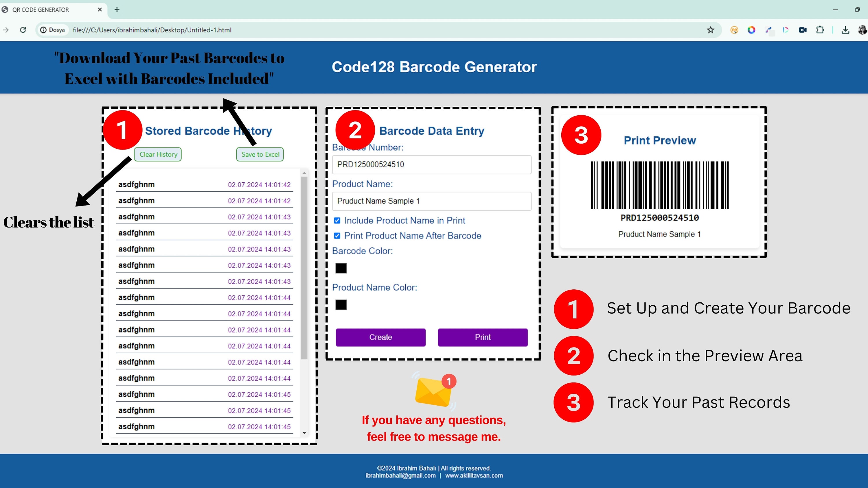Viewport: 868px width, 488px height.
Task: Toggle Print Product Name After Barcode checkbox
Action: click(337, 236)
